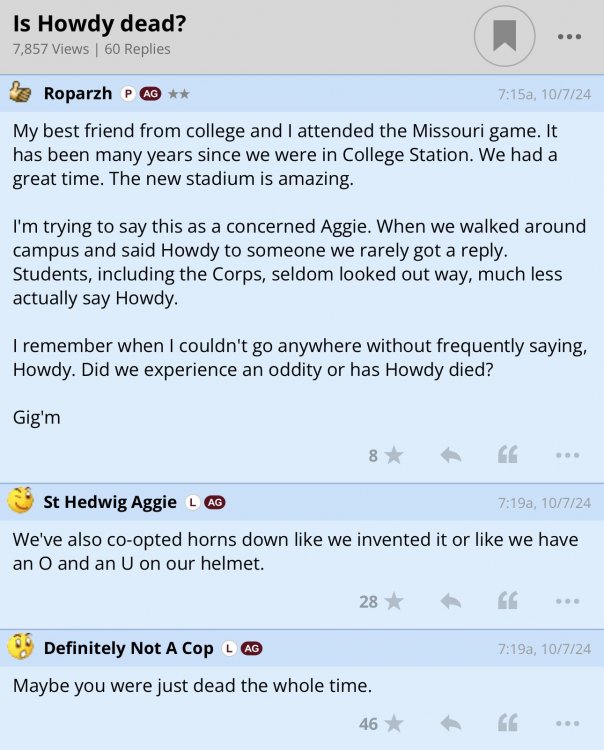The height and width of the screenshot is (750, 604).
Task: Open more options on Roparzh's post
Action: pos(567,455)
